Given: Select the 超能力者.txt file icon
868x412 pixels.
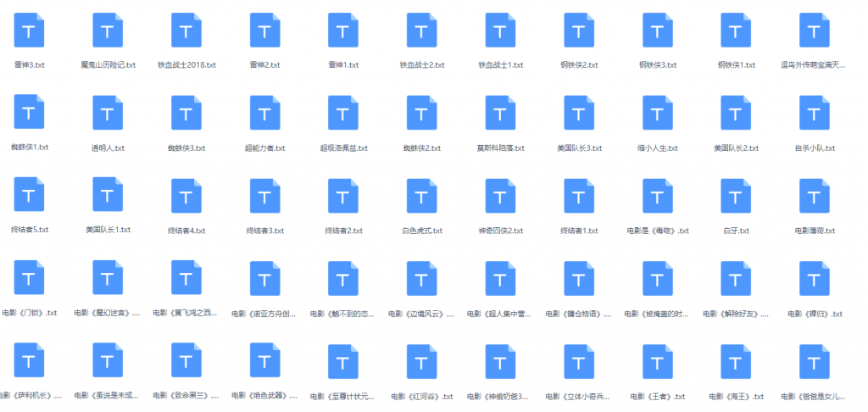Looking at the screenshot, I should (265, 113).
